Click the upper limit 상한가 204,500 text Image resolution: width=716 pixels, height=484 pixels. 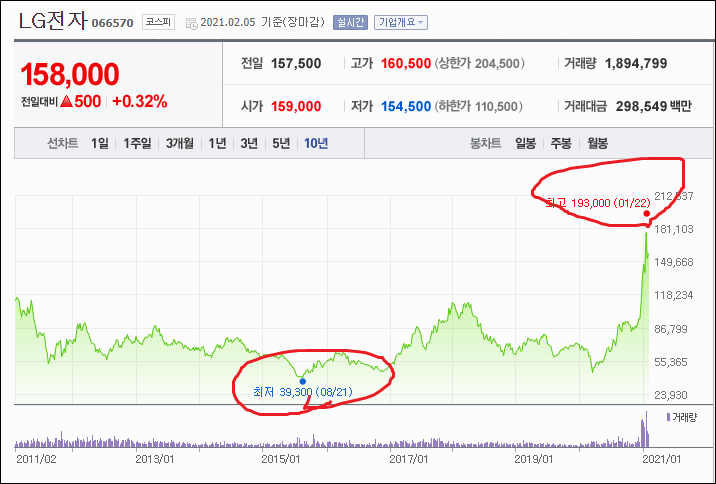479,63
